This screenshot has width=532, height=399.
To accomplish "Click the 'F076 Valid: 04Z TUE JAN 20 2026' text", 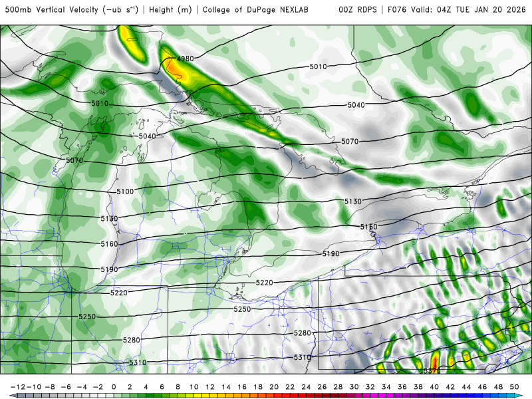I will coord(457,10).
